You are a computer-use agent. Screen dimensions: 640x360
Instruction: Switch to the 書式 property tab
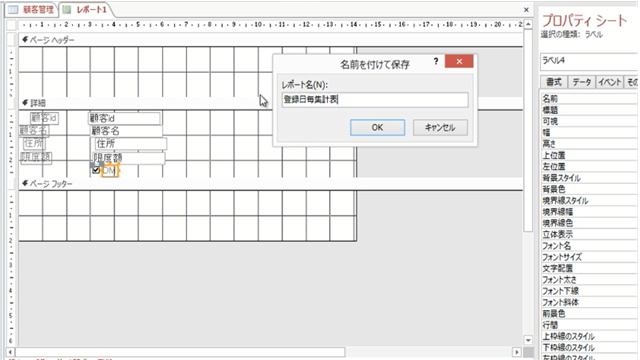tap(554, 82)
